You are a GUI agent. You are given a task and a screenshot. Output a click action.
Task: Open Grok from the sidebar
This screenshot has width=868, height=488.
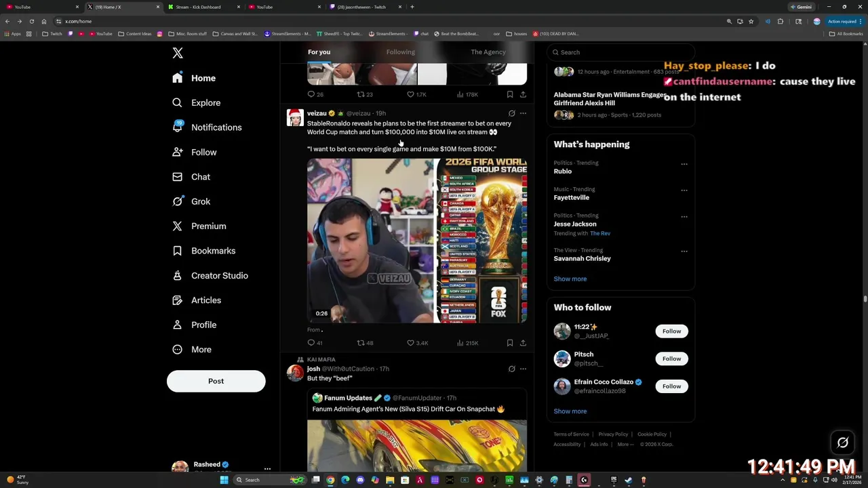(x=191, y=201)
